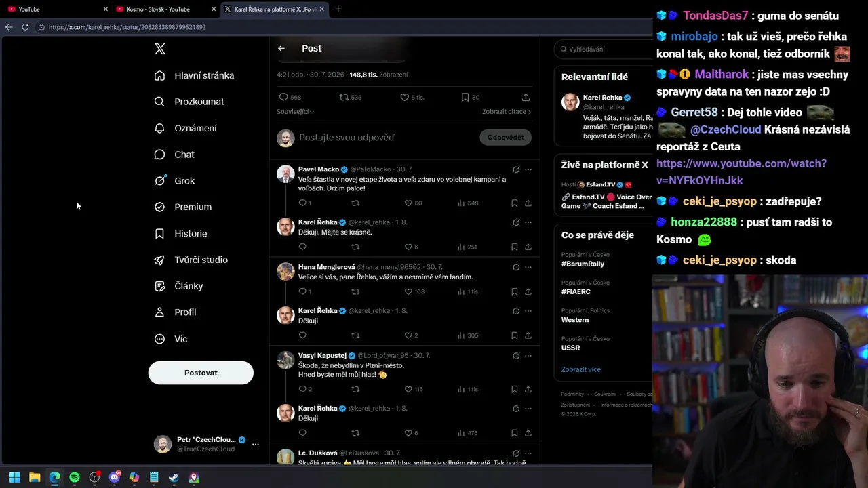Share Hana Menglerová's reply

click(x=528, y=291)
